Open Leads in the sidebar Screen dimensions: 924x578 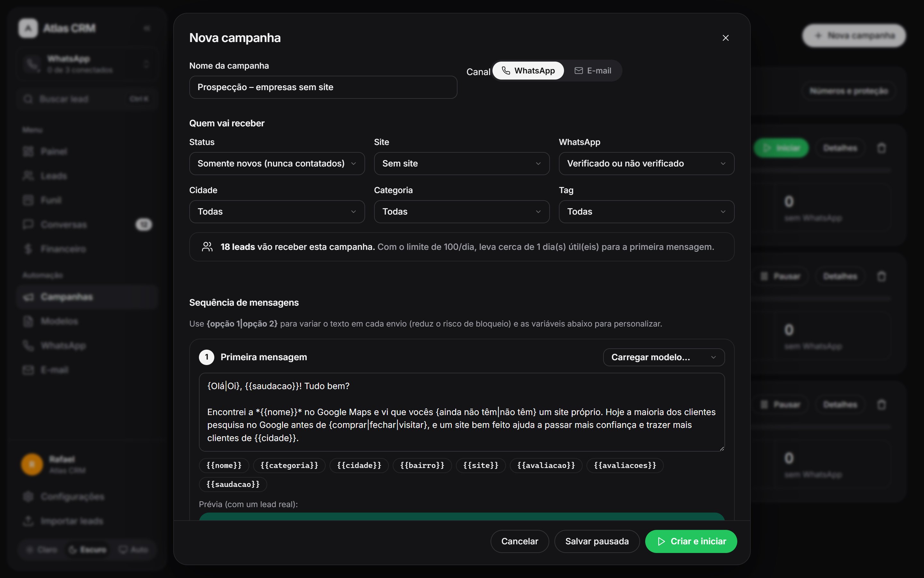click(87, 176)
